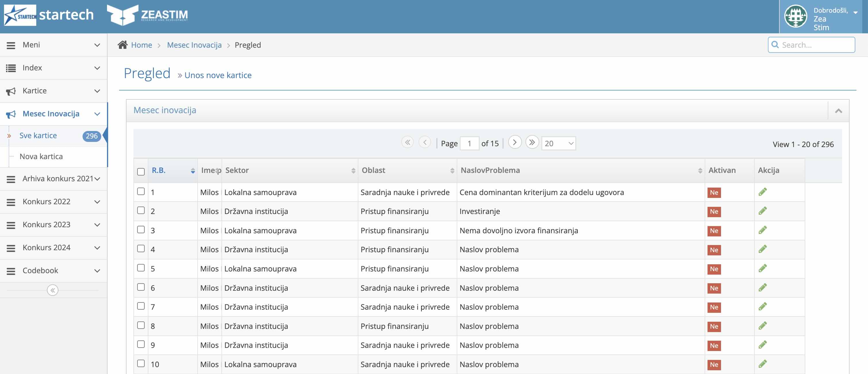The width and height of the screenshot is (868, 374).
Task: Click the Mesec Inovacija breadcrumb link
Action: pos(194,45)
